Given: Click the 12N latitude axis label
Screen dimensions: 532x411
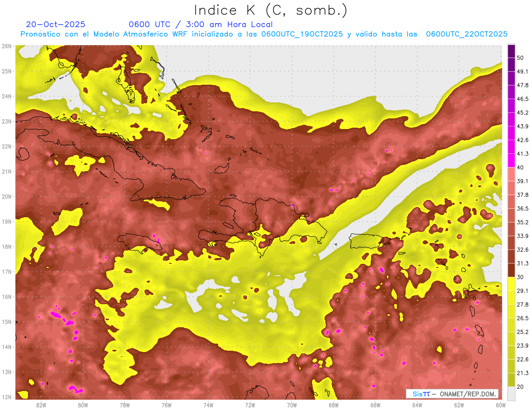Looking at the screenshot, I should [7, 397].
